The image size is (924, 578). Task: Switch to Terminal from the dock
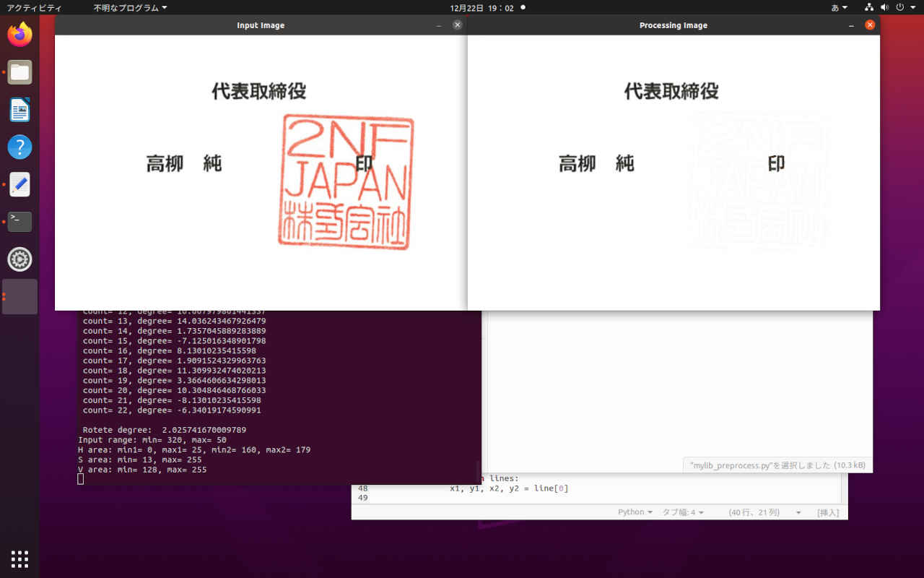(19, 221)
